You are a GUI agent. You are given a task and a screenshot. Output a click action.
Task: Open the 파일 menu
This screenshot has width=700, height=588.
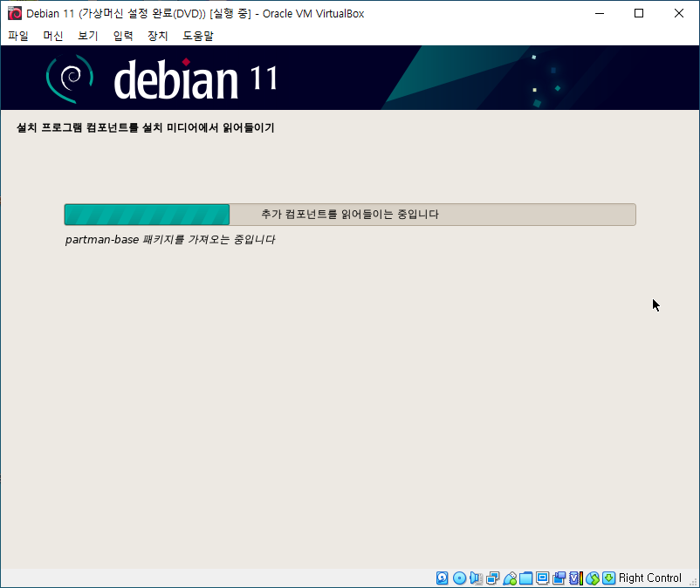(18, 36)
